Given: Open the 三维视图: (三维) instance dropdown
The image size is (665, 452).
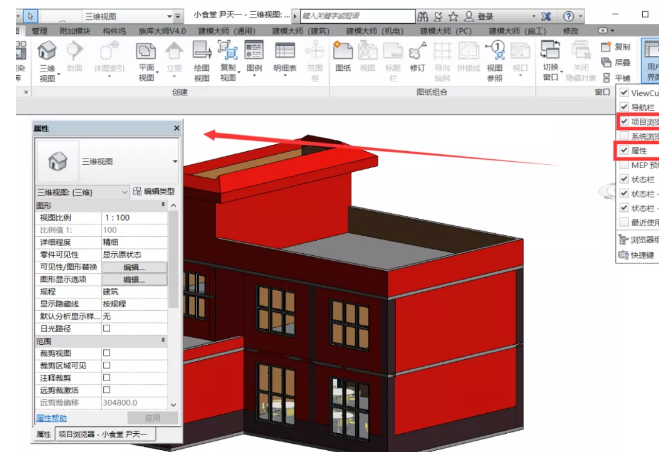Looking at the screenshot, I should coord(124,191).
